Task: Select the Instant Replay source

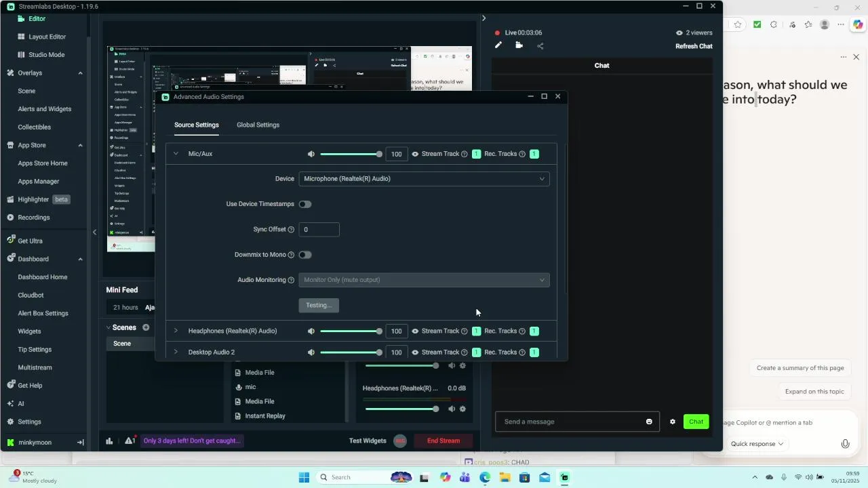Action: pos(265,416)
